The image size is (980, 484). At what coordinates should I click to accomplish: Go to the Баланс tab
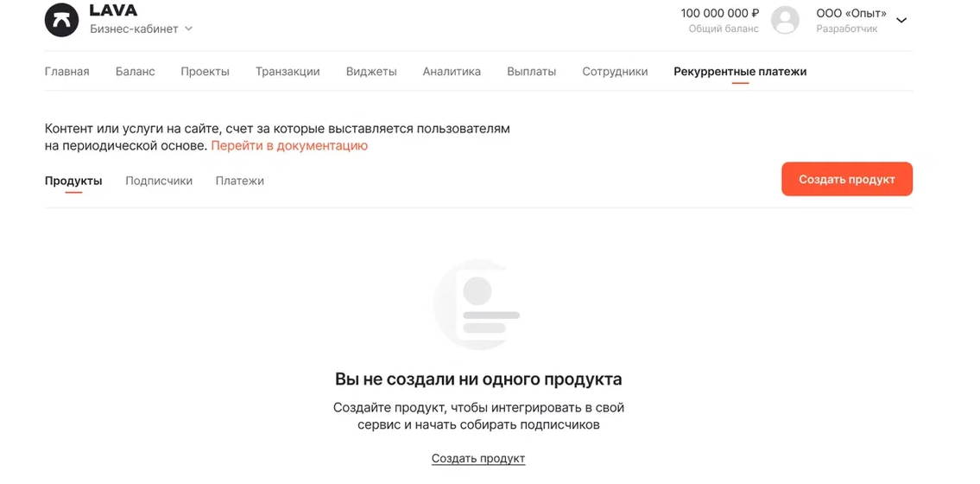point(135,72)
